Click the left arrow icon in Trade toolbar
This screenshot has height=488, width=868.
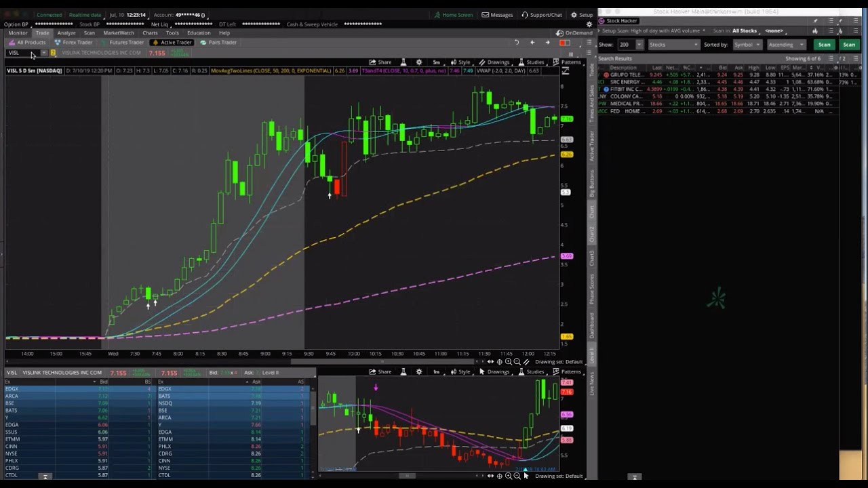point(532,42)
